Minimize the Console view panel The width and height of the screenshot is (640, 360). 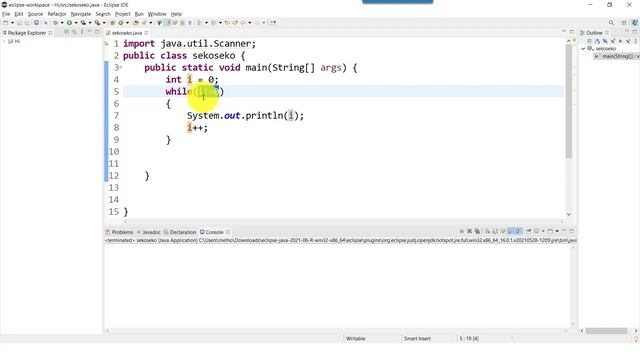(x=564, y=231)
